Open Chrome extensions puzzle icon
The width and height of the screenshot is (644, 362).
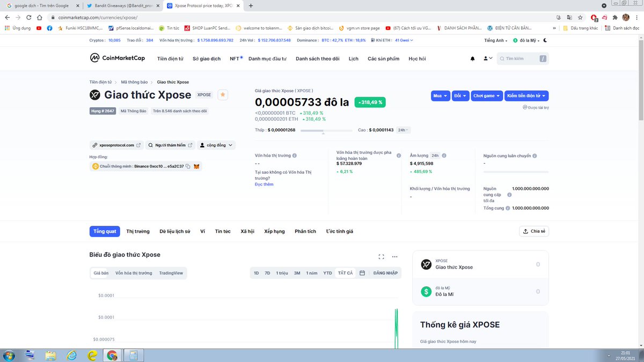coord(615,17)
